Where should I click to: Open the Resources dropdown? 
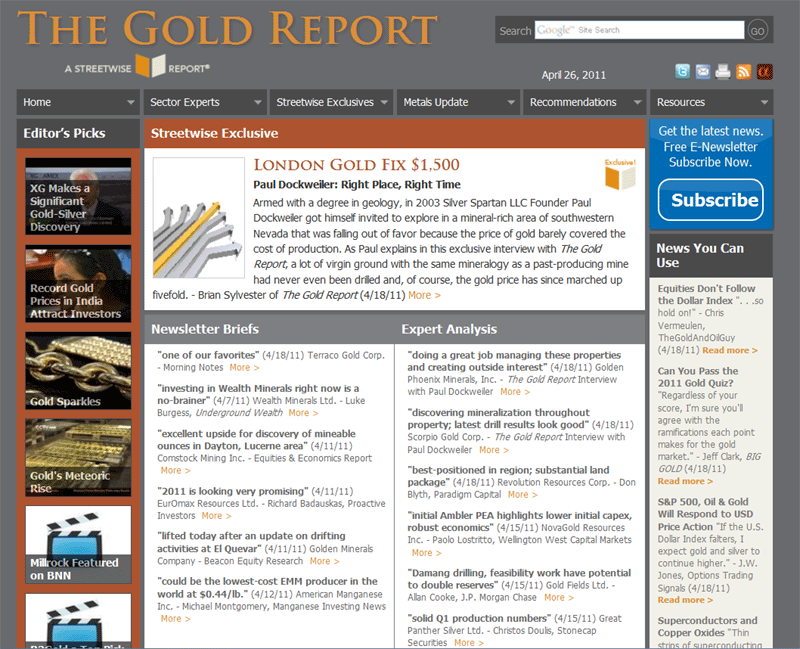pyautogui.click(x=712, y=102)
